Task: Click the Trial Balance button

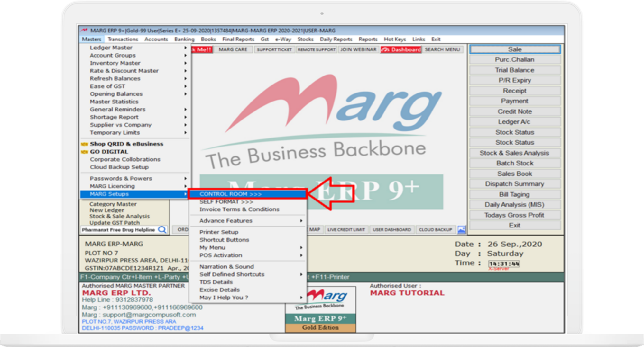Action: coord(514,70)
